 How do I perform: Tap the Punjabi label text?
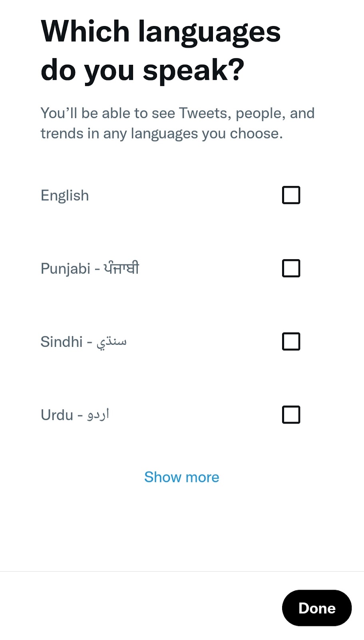66,269
